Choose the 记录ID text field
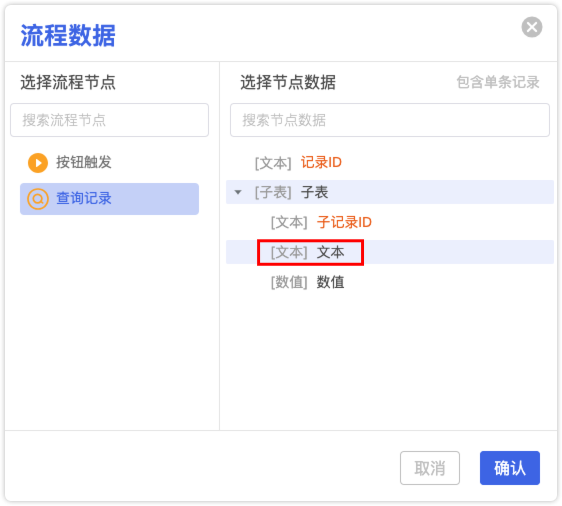The height and width of the screenshot is (506, 562). coord(321,162)
